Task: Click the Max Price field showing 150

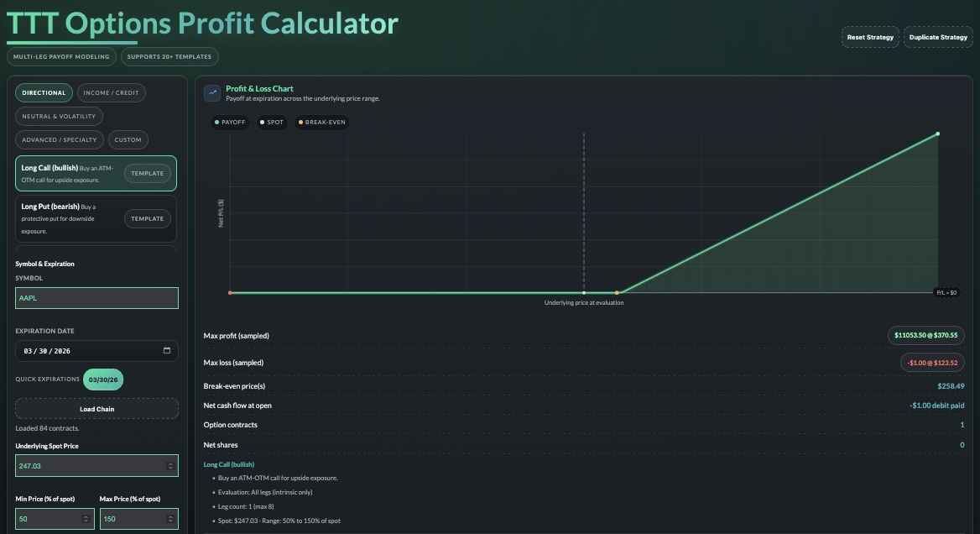Action: click(138, 519)
